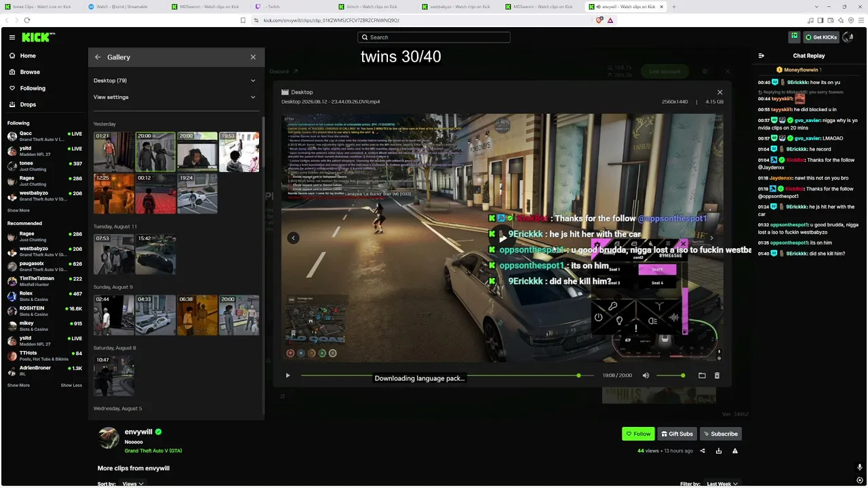This screenshot has width=868, height=488.
Task: Show More recommended channels
Action: click(18, 385)
